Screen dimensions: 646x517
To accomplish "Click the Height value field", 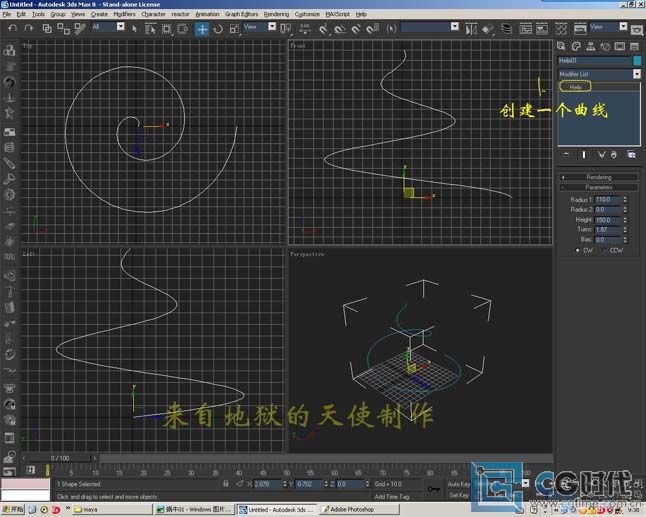I will point(608,220).
